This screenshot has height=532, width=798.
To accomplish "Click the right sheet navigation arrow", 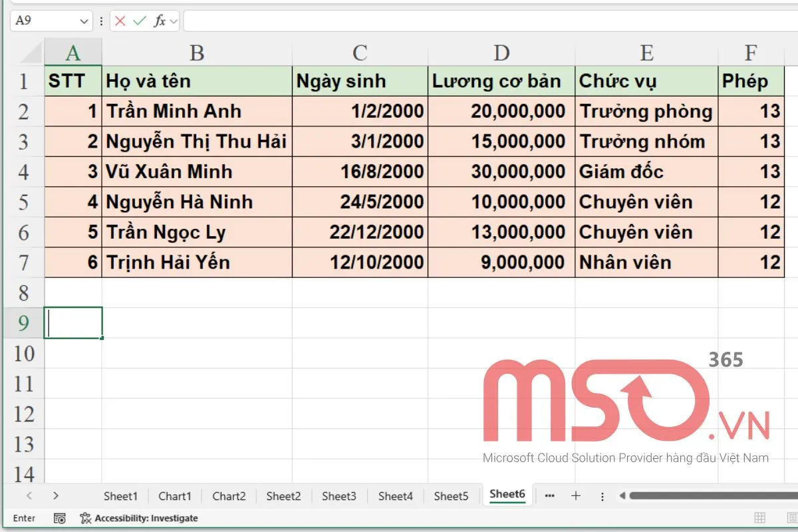I will 56,495.
